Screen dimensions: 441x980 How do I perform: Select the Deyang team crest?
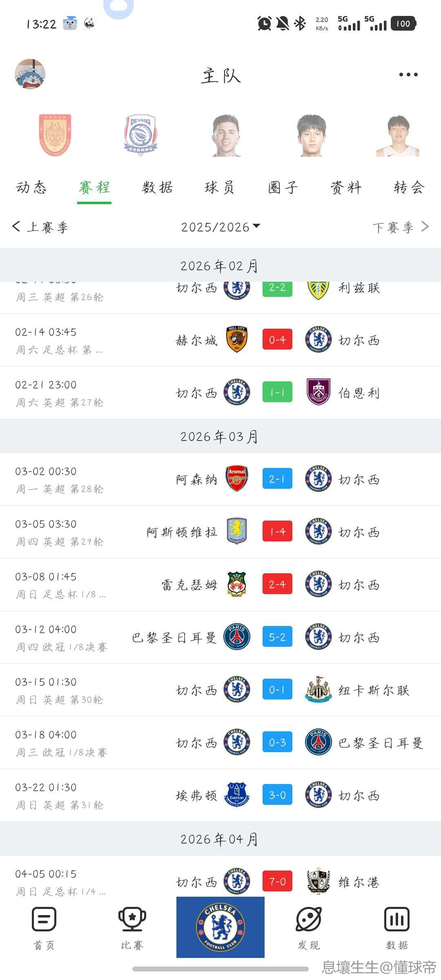tap(140, 135)
